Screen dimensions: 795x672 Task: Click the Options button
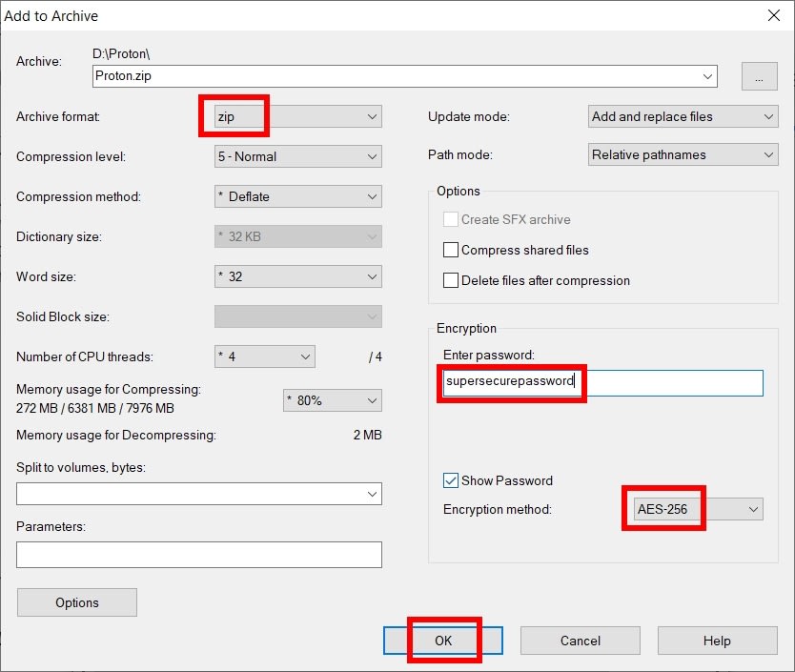[77, 602]
